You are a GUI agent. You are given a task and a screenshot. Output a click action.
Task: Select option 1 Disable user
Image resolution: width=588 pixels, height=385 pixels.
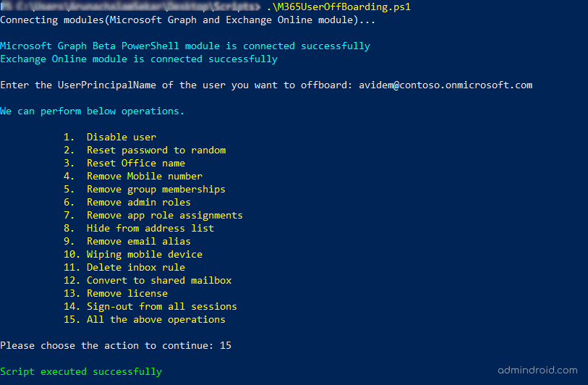(x=121, y=137)
